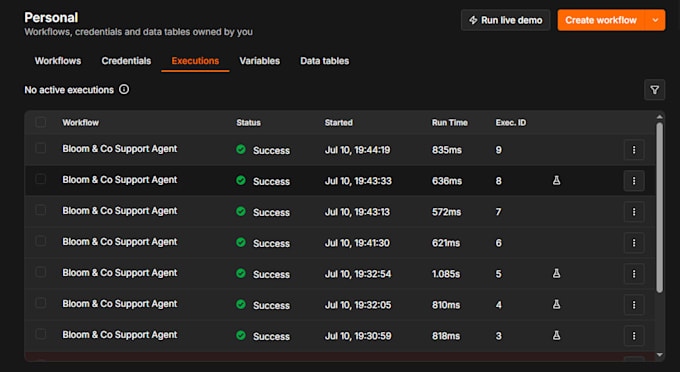Expand the Create workflow dropdown arrow
Screen dimensions: 680x372
point(655,20)
